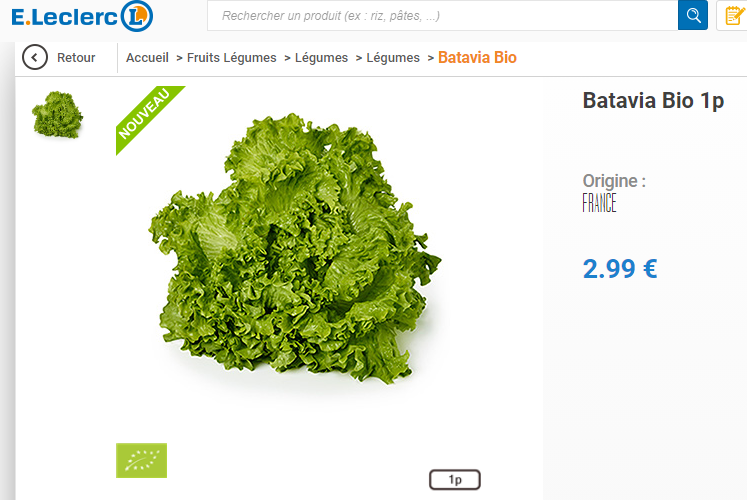The width and height of the screenshot is (747, 500).
Task: Select the small lettuce thumbnail
Action: 57,115
